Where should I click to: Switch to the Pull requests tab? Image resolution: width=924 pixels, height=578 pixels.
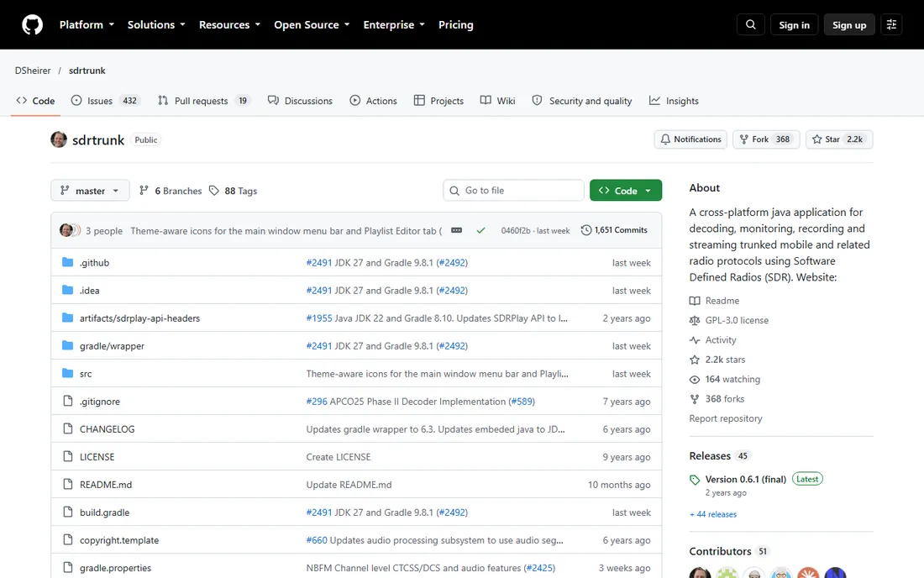pyautogui.click(x=203, y=101)
